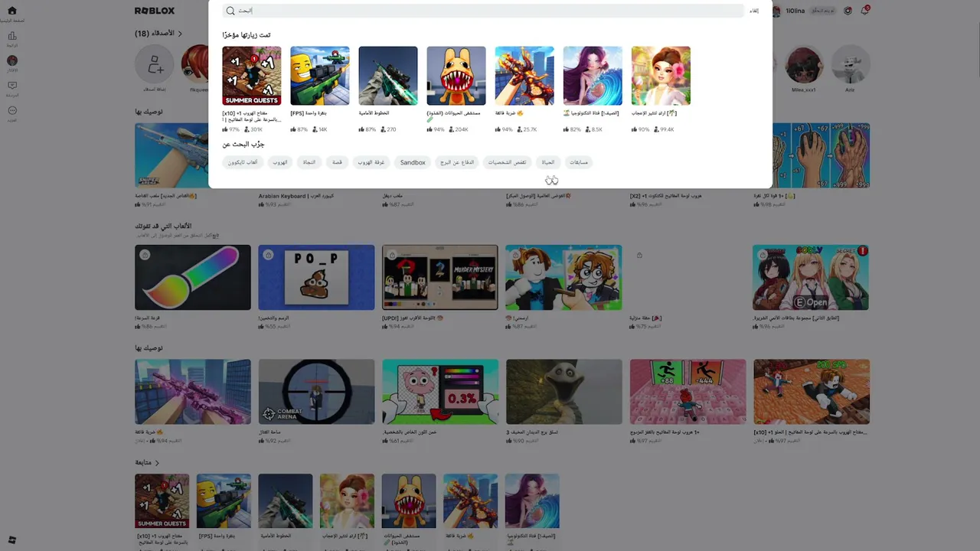Click the magnifier icon in the search bar
980x551 pixels.
[x=230, y=11]
